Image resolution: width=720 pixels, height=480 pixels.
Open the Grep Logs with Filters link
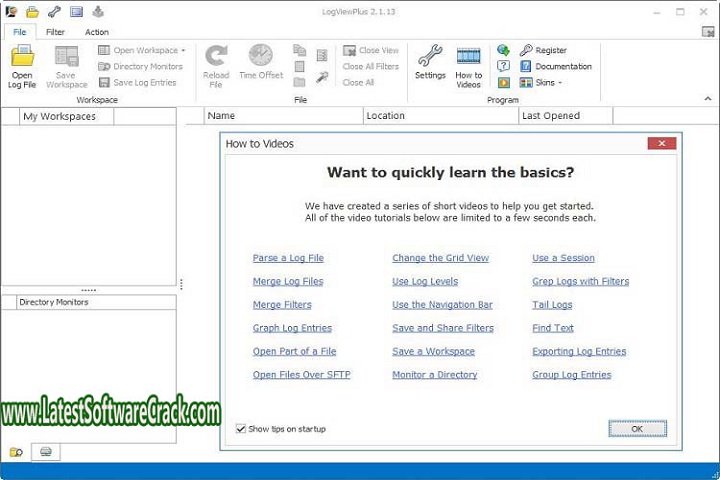click(x=580, y=281)
